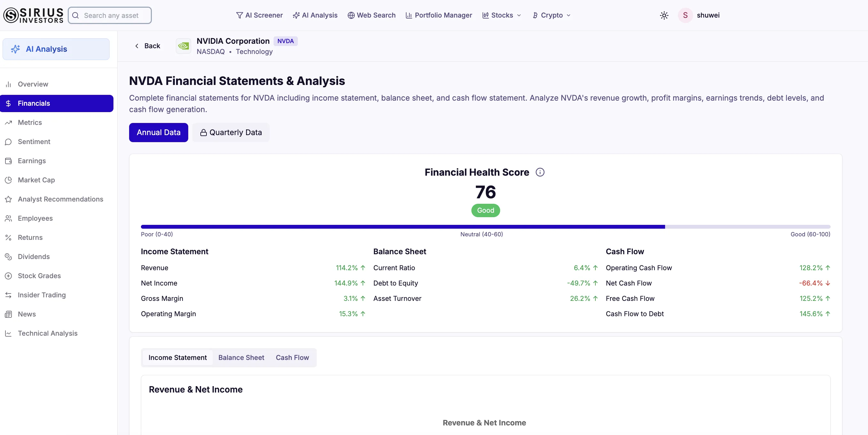Switch to locked Quarterly Data view
This screenshot has width=868, height=435.
pyautogui.click(x=231, y=133)
